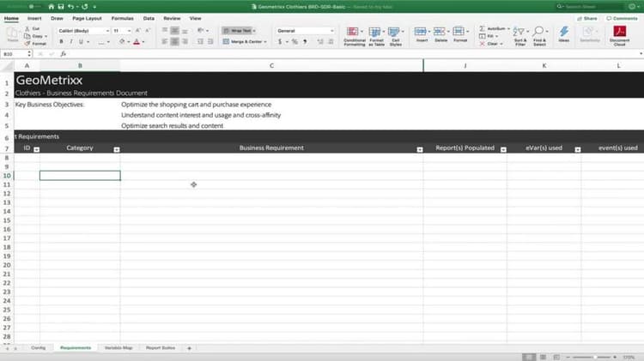Open Sort & Filter menu
The height and width of the screenshot is (361, 644).
(x=520, y=36)
